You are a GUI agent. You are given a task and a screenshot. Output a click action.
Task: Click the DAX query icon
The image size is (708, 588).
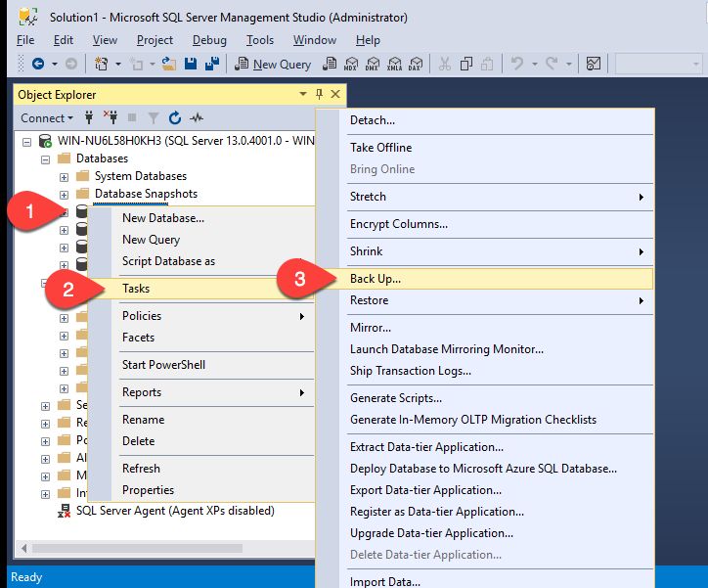pyautogui.click(x=416, y=64)
